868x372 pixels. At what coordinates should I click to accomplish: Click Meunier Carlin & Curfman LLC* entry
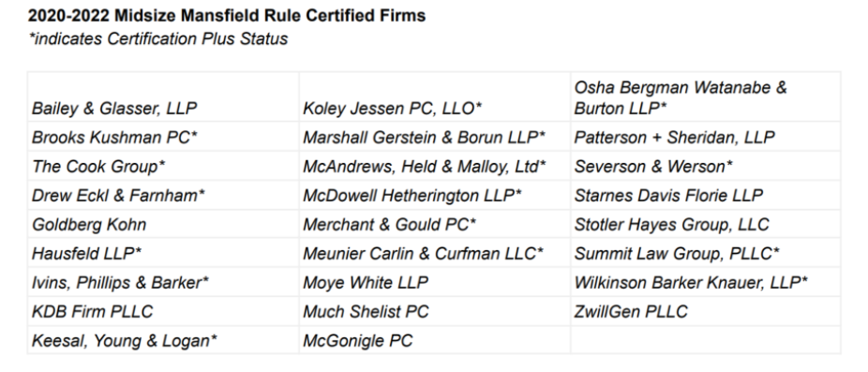[x=435, y=253]
